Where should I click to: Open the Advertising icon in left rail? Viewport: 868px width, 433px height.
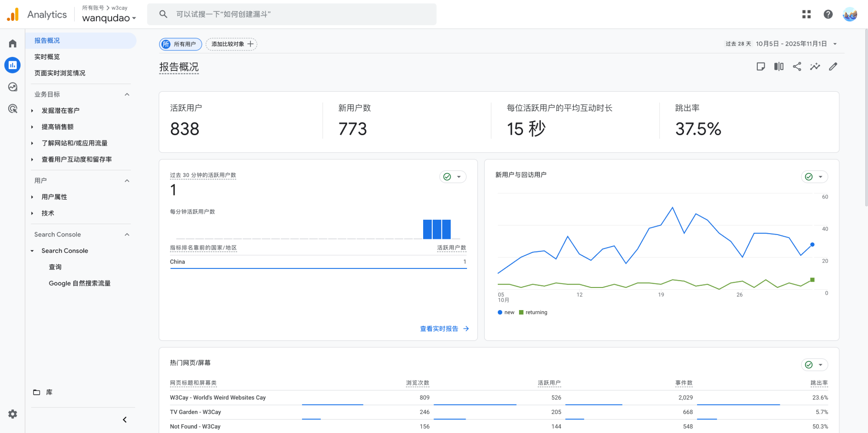click(x=13, y=109)
